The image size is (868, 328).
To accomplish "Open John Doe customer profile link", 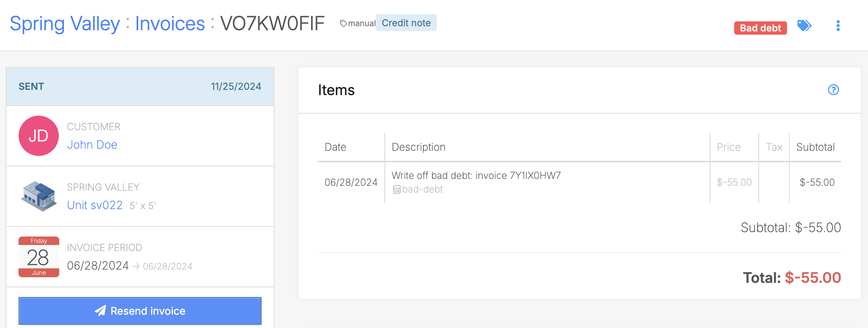I will (x=92, y=145).
